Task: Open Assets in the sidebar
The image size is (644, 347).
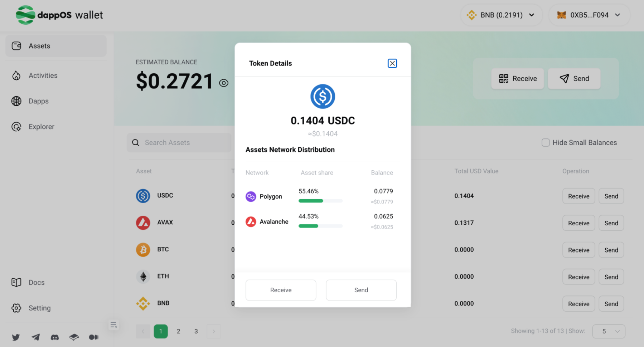Action: (x=56, y=46)
